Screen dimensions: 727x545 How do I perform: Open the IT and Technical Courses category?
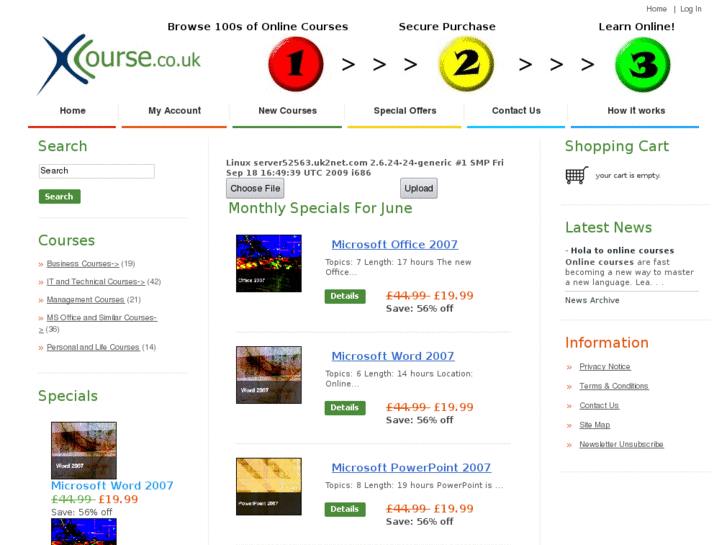tap(96, 282)
